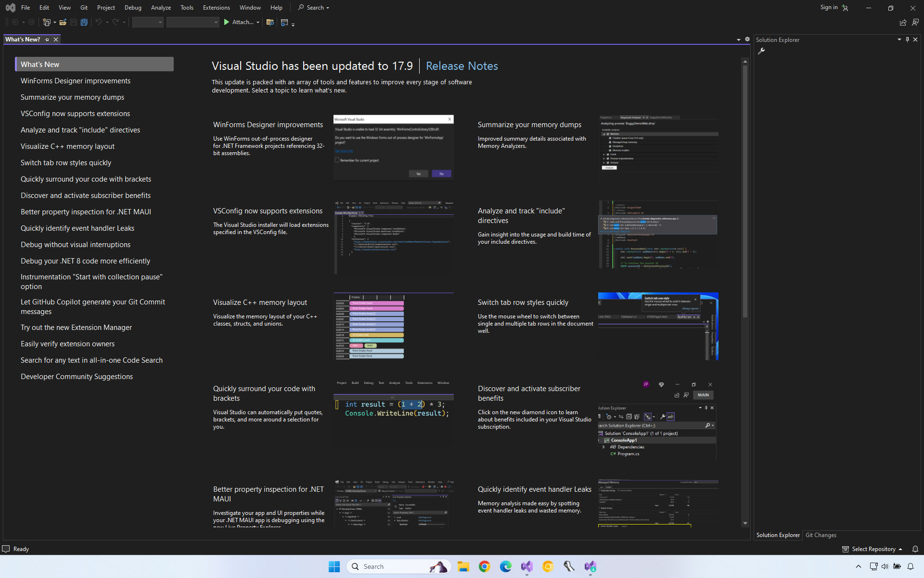Screen dimensions: 924x578
Task: Toggle the pin on What's New tab
Action: (x=47, y=39)
